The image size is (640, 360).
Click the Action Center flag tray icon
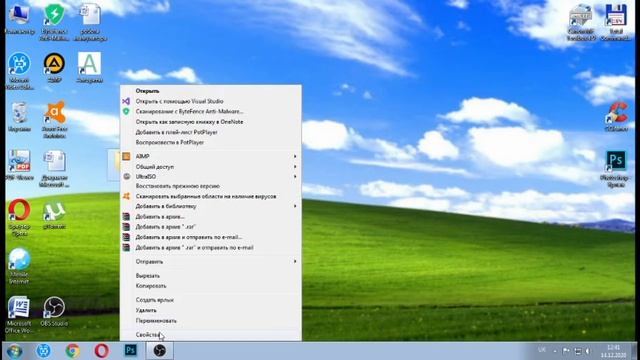pos(566,351)
